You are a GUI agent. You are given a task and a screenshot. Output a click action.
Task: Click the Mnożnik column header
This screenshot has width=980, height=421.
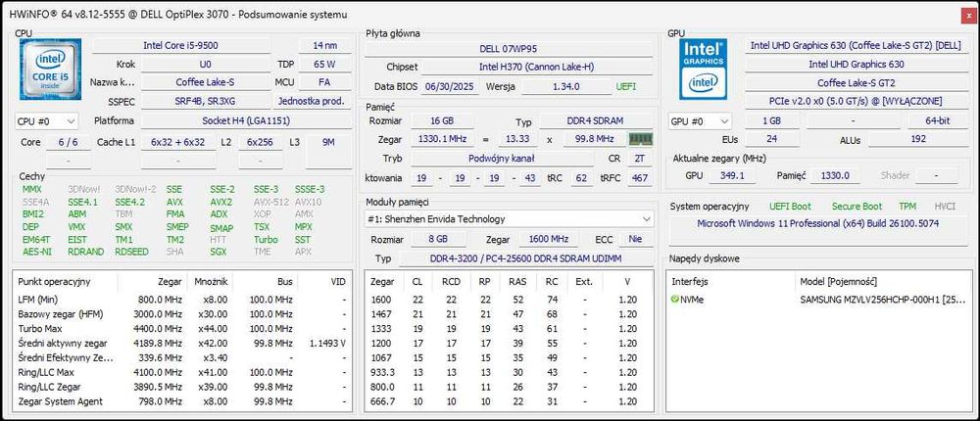(x=210, y=282)
